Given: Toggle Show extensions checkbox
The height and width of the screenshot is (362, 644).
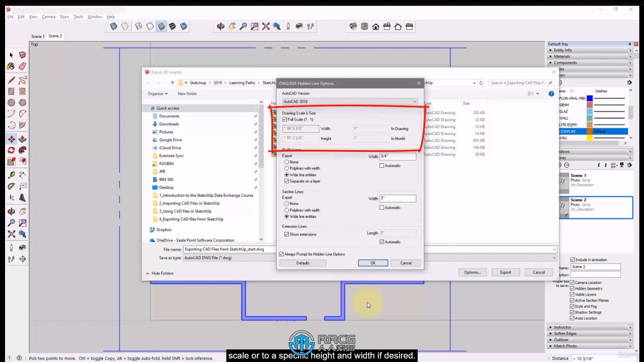Looking at the screenshot, I should point(286,235).
